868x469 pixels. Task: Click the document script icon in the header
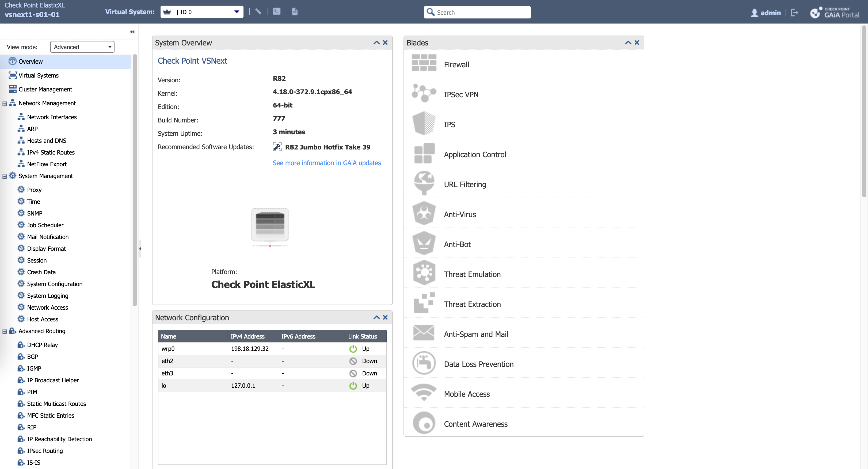(x=295, y=11)
